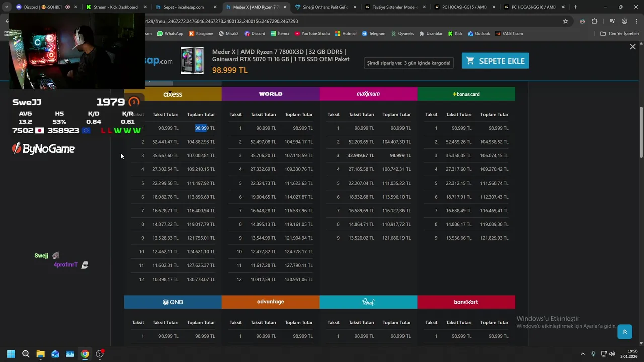Open the WhatsApp bookmark
Screen dimensions: 644x362
click(x=170, y=33)
